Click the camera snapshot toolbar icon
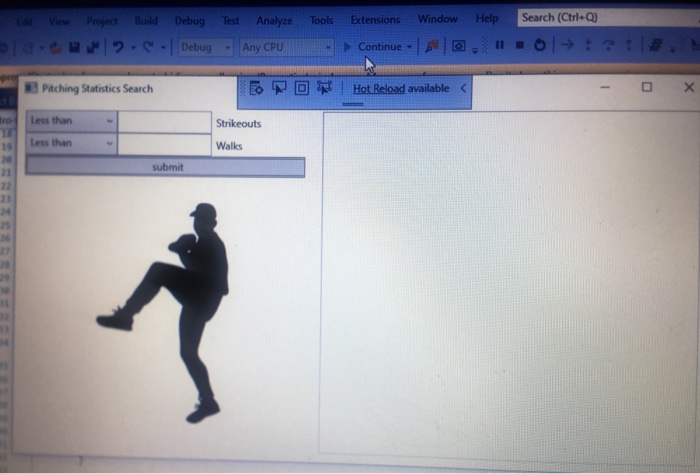The height and width of the screenshot is (474, 700). pyautogui.click(x=458, y=46)
